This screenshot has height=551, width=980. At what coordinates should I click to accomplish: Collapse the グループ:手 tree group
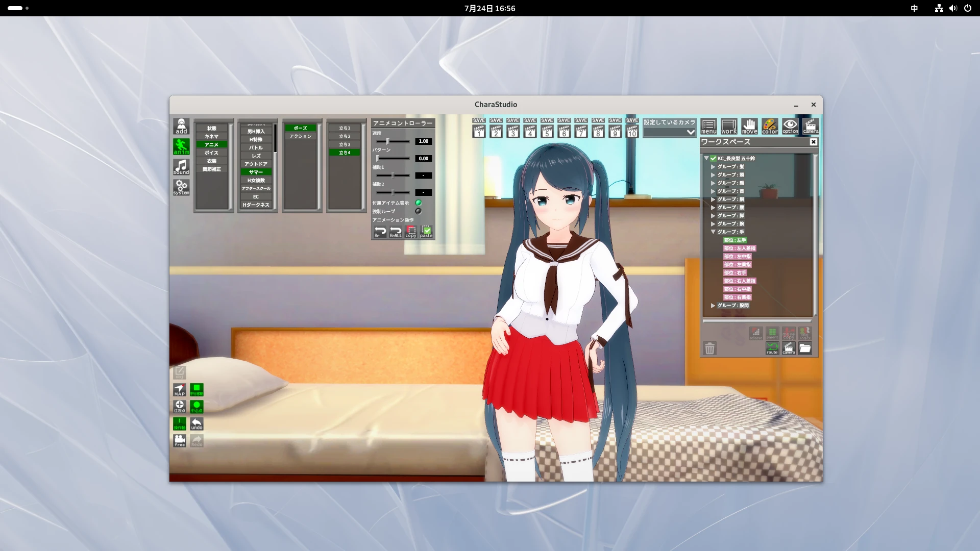click(x=713, y=232)
